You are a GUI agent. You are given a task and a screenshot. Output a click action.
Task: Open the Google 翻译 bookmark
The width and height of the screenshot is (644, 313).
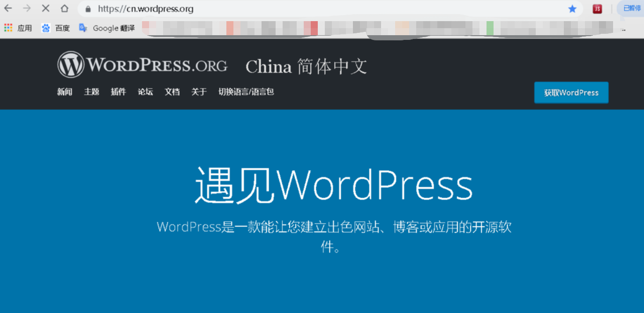point(107,28)
